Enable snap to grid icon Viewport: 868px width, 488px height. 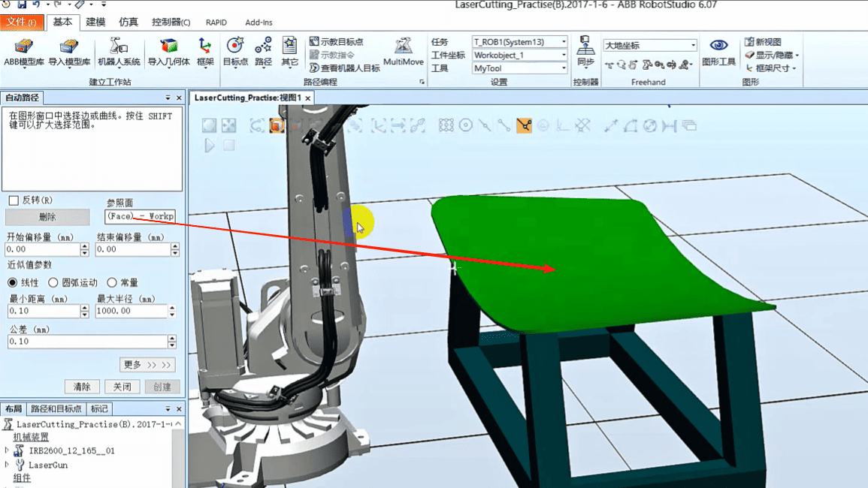446,125
